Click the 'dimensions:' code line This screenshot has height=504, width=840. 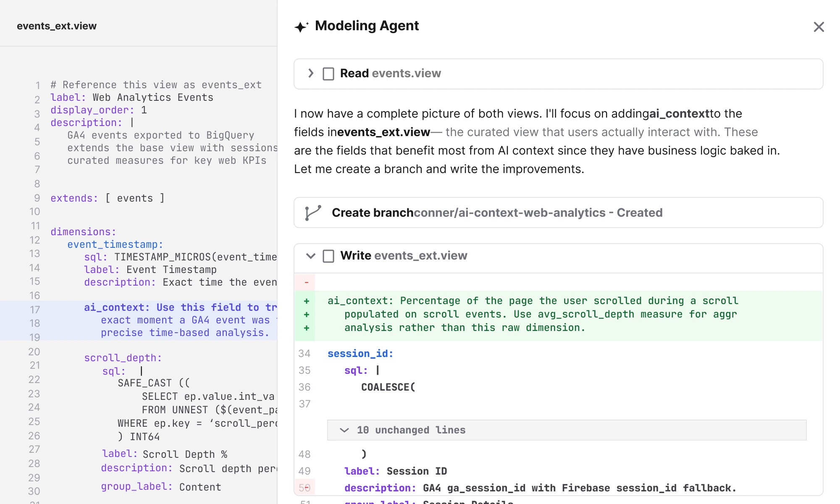(x=83, y=232)
